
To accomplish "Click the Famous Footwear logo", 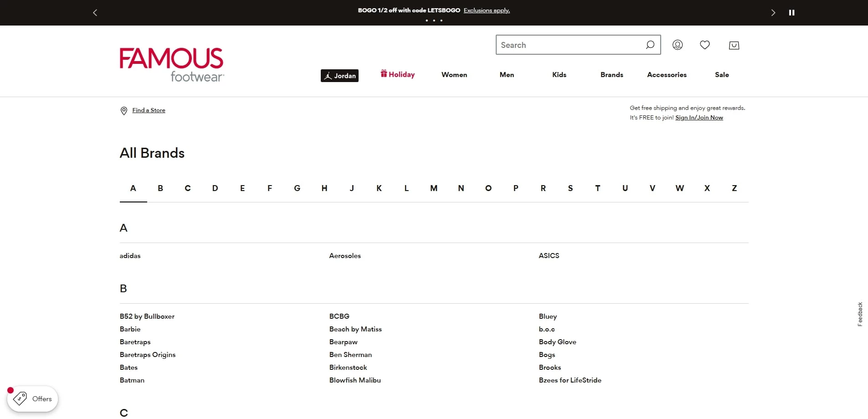I will point(172,64).
